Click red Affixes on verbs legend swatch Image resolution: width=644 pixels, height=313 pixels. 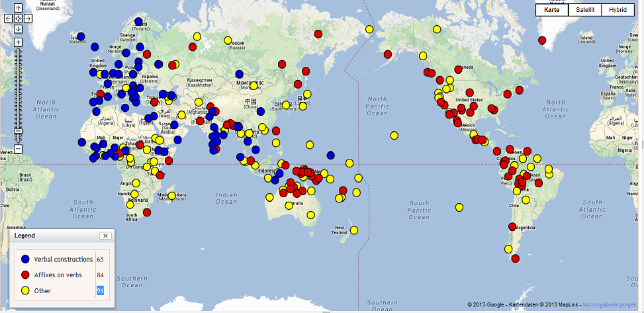[x=26, y=275]
